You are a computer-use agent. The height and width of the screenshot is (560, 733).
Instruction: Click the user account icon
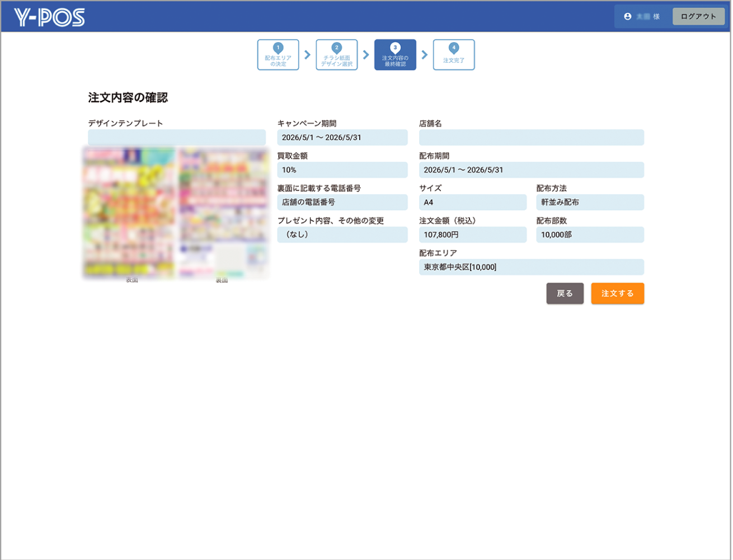(x=628, y=17)
